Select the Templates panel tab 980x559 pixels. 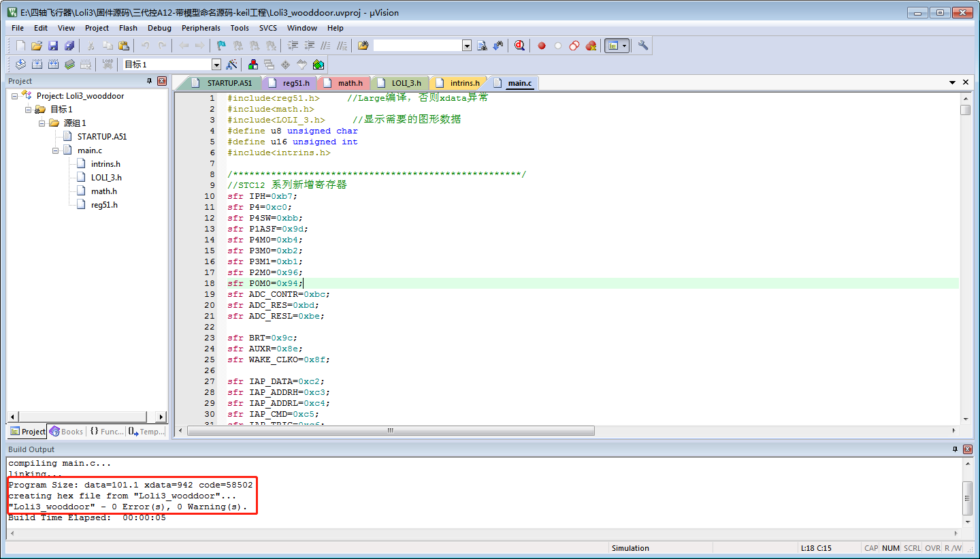(148, 431)
